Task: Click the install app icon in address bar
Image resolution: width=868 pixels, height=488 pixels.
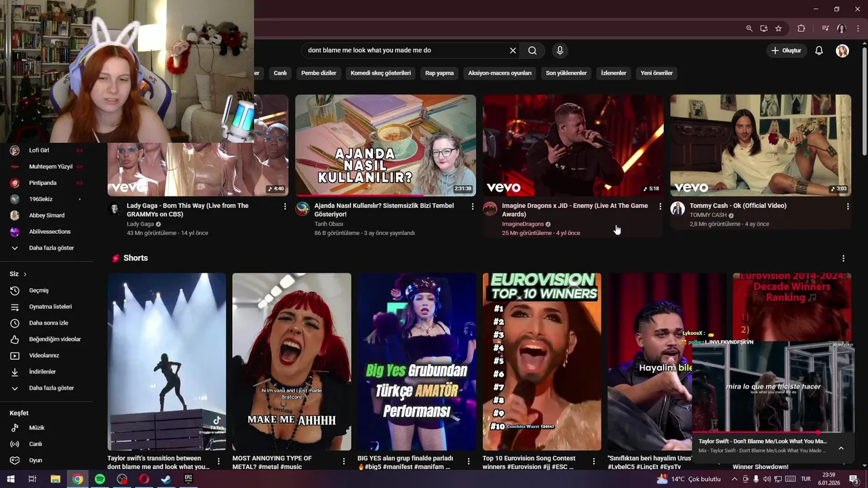Action: coord(764,28)
